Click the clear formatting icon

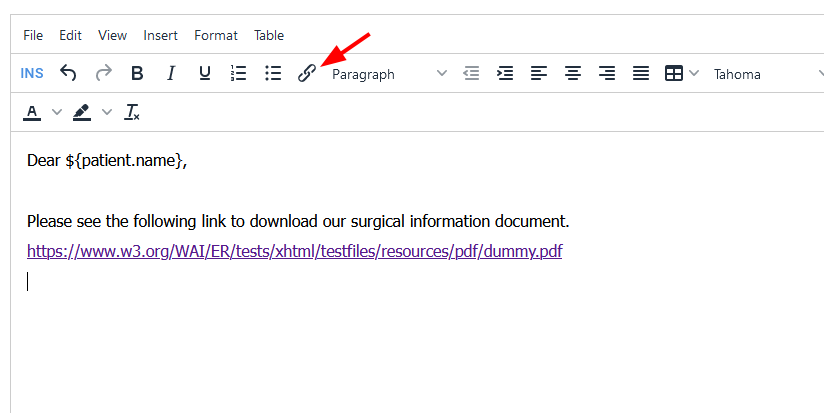point(132,112)
